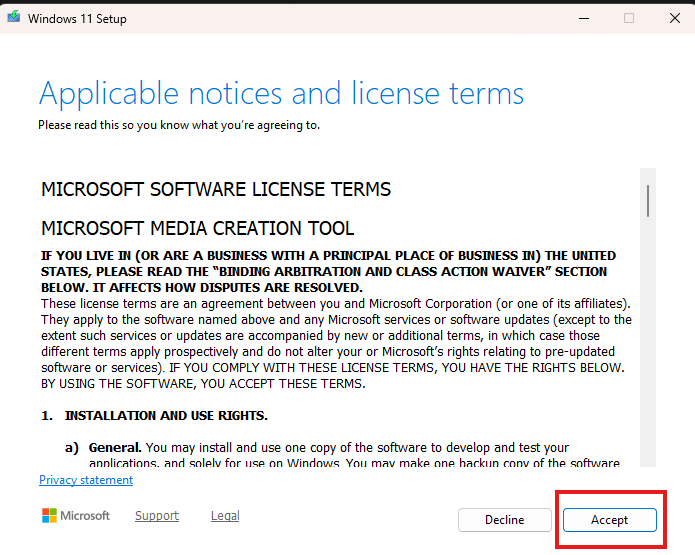Click the Decline button
This screenshot has height=555, width=695.
pos(504,520)
